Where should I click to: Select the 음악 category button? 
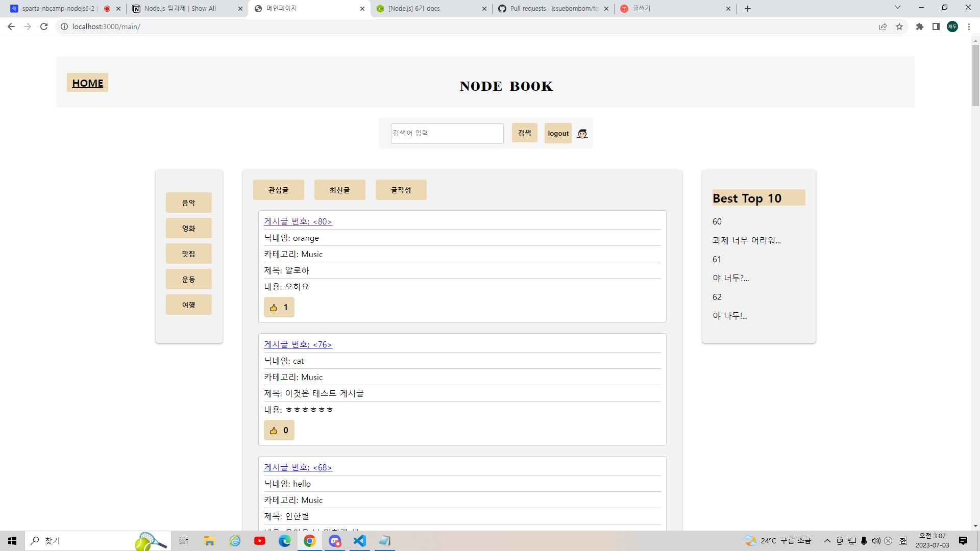click(188, 203)
